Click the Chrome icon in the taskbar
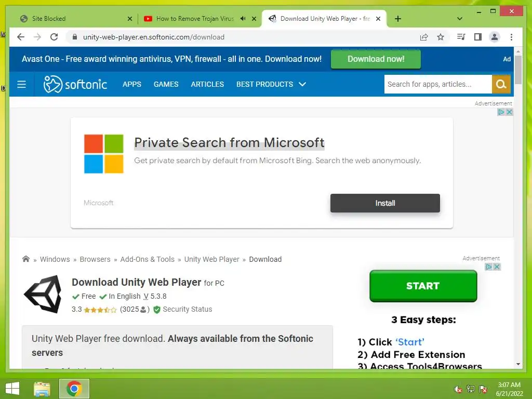Screen dimensions: 532x399 74,389
